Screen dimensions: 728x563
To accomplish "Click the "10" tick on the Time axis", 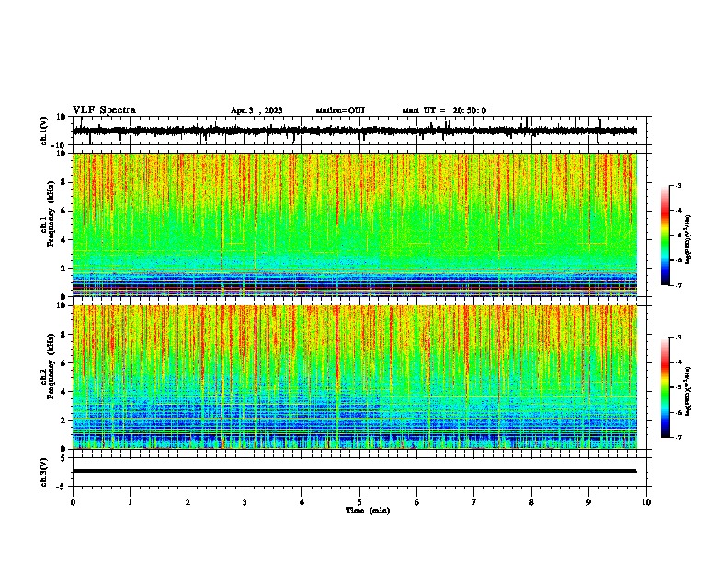I will (646, 502).
